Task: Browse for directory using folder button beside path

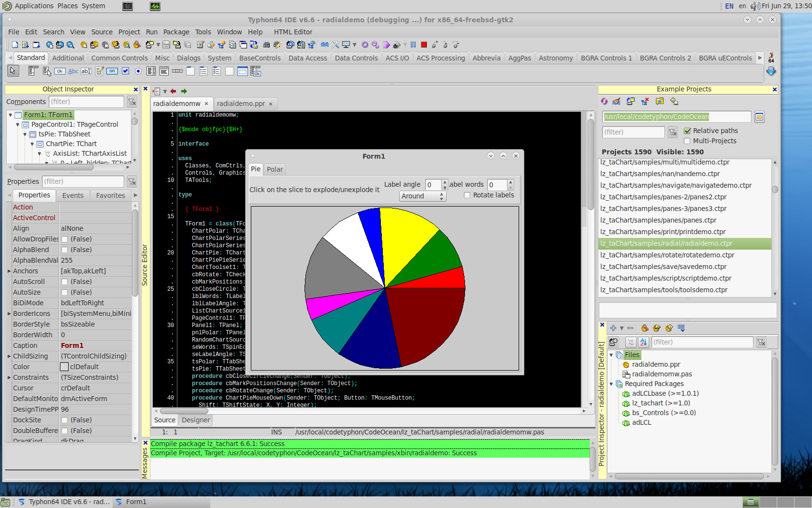Action: (x=759, y=117)
